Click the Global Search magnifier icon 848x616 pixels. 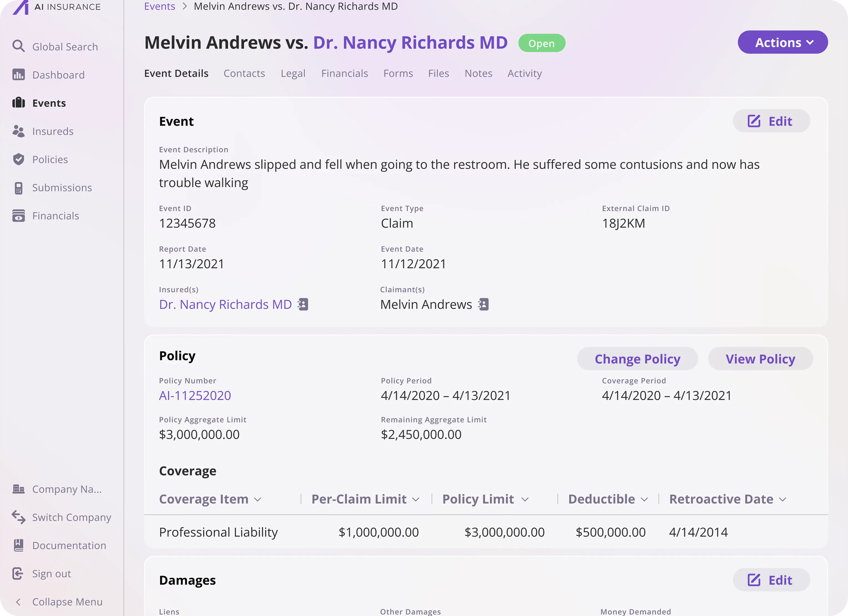click(18, 46)
